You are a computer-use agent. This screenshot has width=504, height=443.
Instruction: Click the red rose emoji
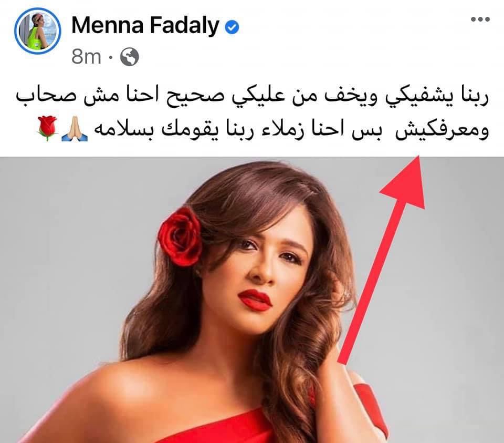[x=48, y=129]
